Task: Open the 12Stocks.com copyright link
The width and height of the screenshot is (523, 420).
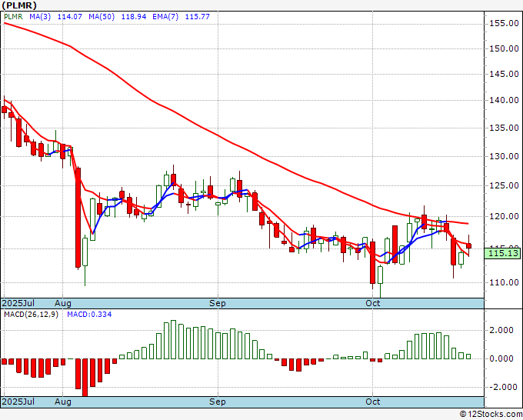Action: coord(491,415)
